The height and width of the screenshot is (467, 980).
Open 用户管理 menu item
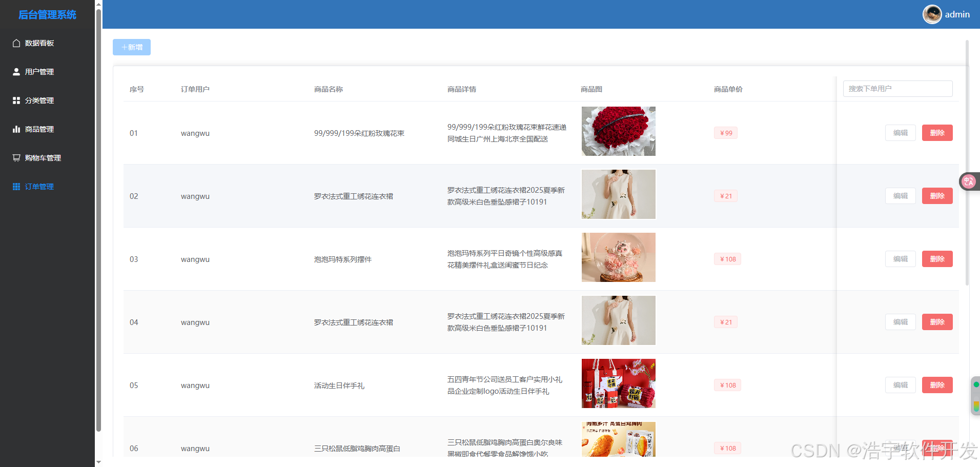(47, 72)
